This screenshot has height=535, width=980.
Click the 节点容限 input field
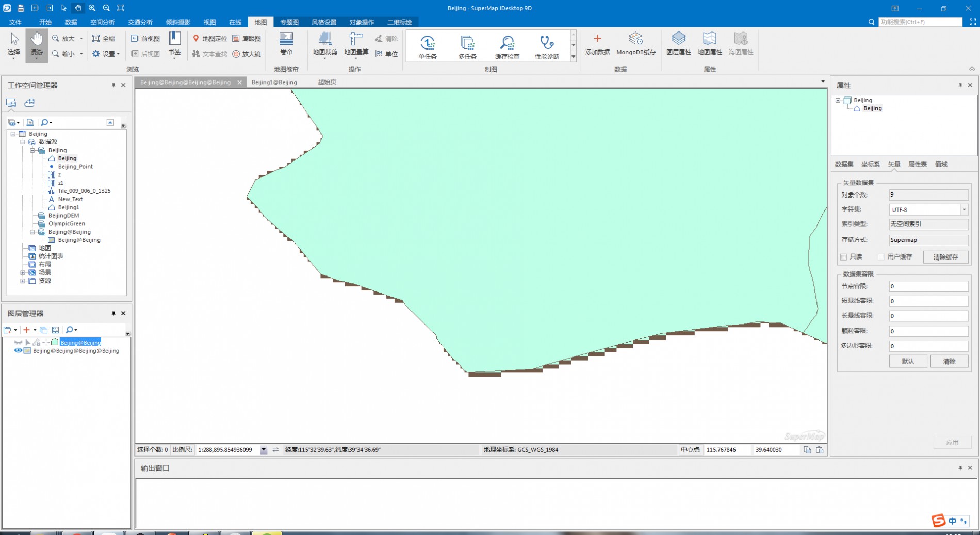coord(928,286)
